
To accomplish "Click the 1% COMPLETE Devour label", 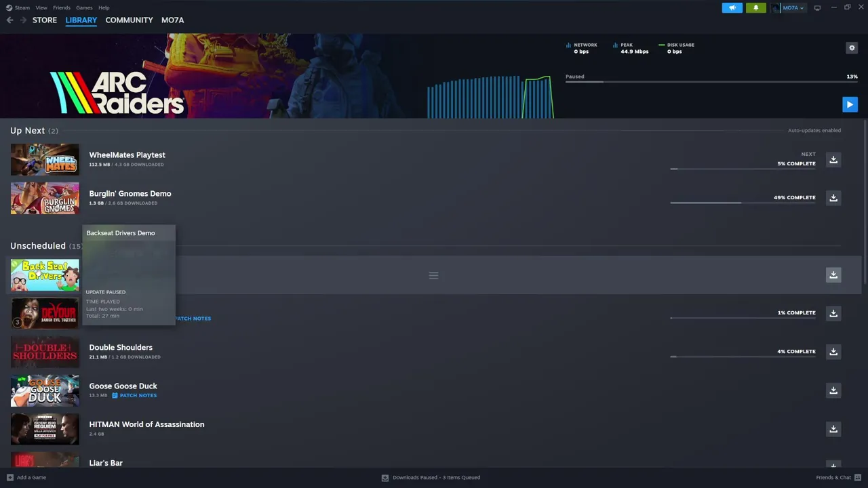I will (x=796, y=313).
